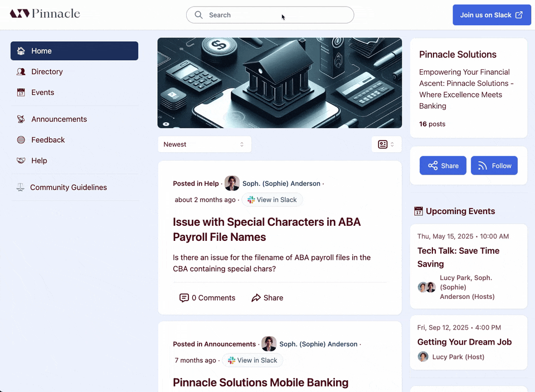Click the Events calendar icon in sidebar

(x=21, y=93)
